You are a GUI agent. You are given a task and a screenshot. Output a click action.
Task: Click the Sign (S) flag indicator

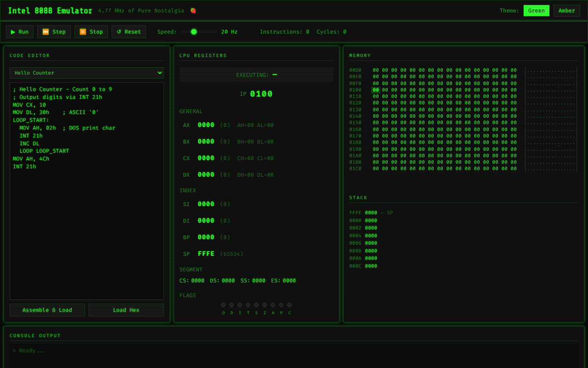(256, 305)
